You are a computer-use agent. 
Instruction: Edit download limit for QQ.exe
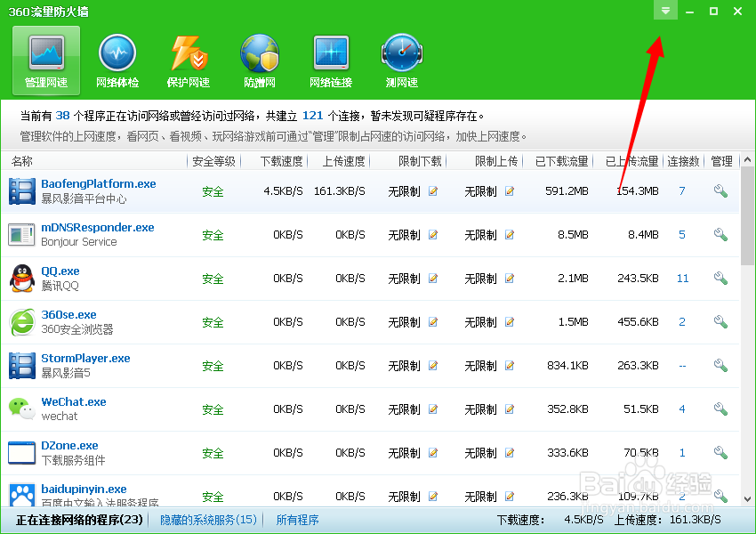pos(433,279)
